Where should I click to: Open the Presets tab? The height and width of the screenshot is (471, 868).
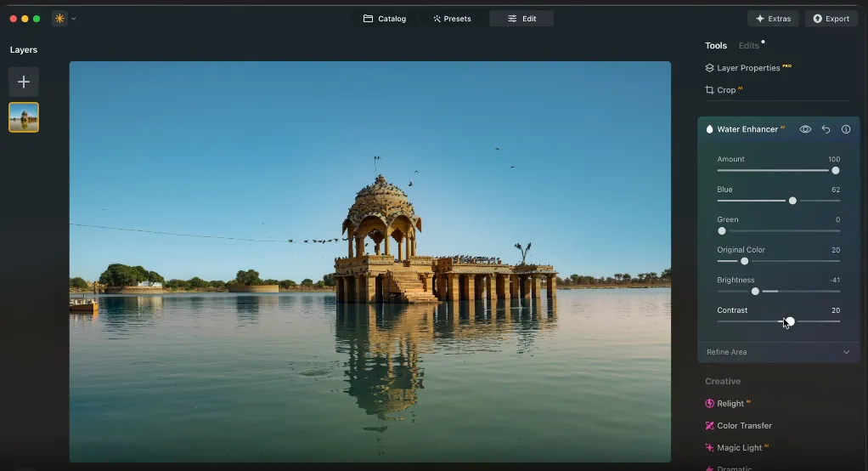[452, 19]
